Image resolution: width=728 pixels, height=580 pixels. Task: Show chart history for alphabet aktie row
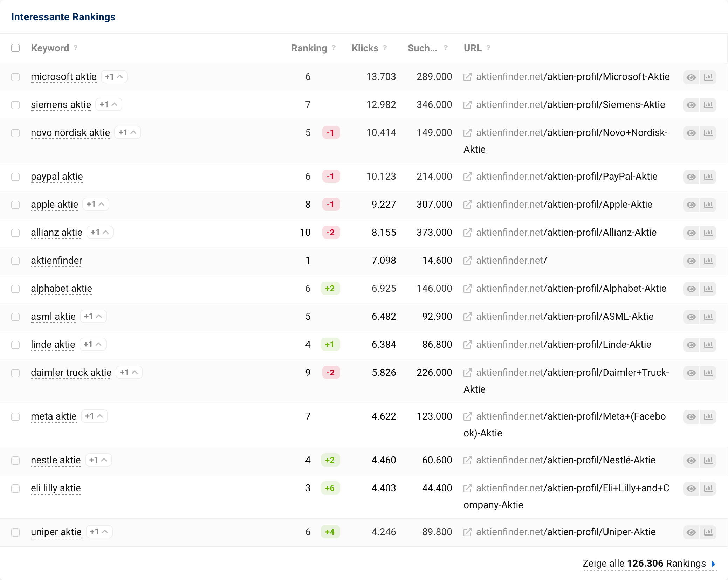708,289
